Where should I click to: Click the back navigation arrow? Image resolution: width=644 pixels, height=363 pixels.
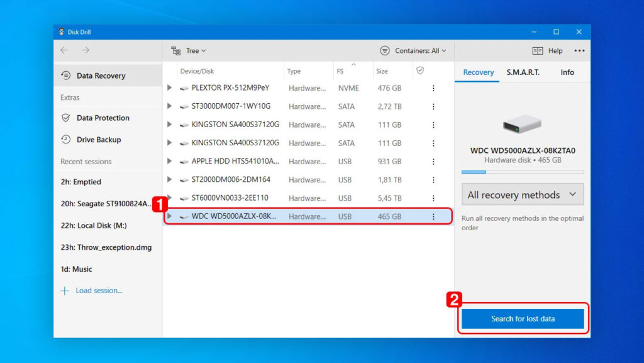tap(63, 50)
